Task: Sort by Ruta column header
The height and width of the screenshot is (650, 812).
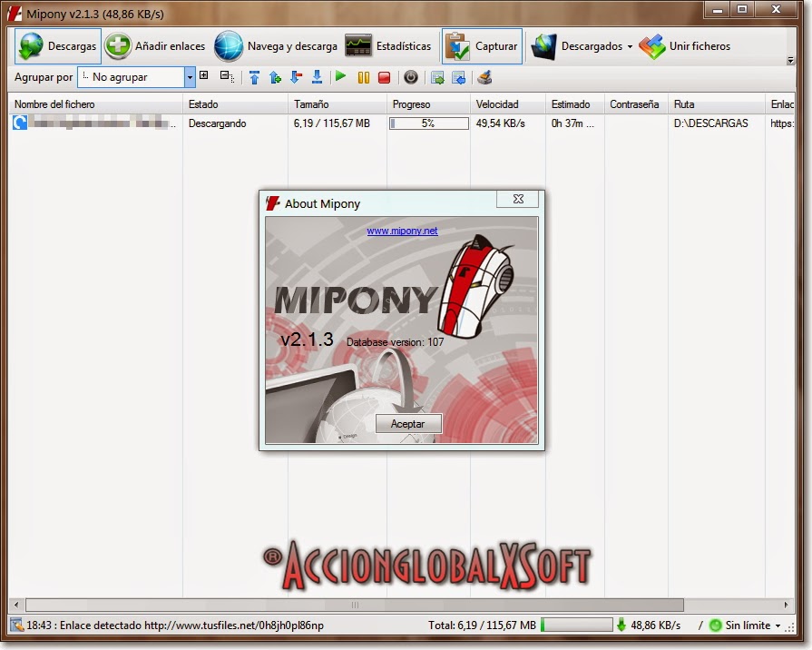Action: click(x=717, y=104)
